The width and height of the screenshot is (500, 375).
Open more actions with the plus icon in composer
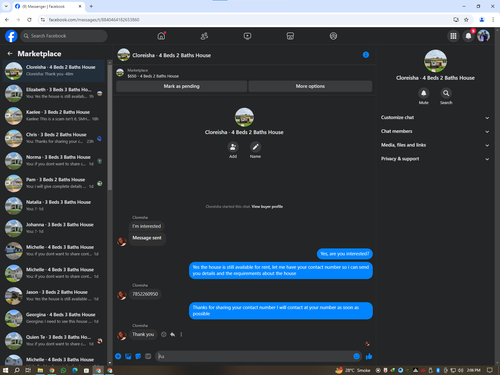tap(118, 356)
